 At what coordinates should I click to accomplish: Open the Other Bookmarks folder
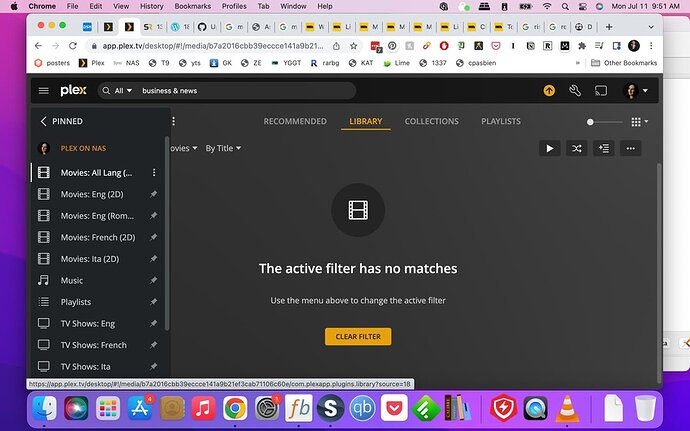pos(624,63)
